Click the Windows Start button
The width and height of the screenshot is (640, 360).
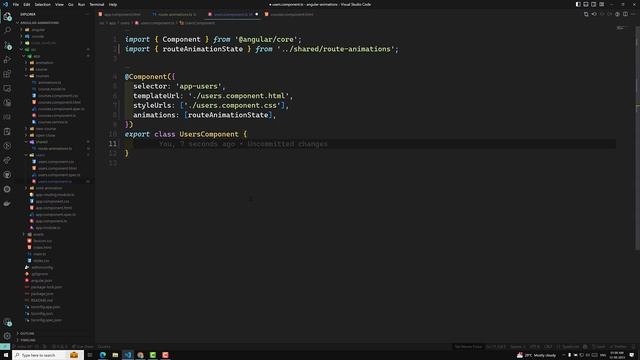pos(6,355)
